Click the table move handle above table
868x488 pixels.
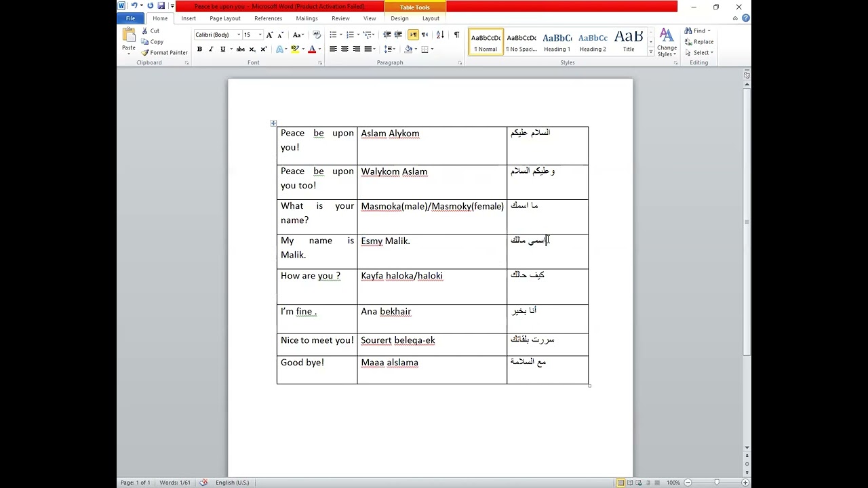pos(273,123)
